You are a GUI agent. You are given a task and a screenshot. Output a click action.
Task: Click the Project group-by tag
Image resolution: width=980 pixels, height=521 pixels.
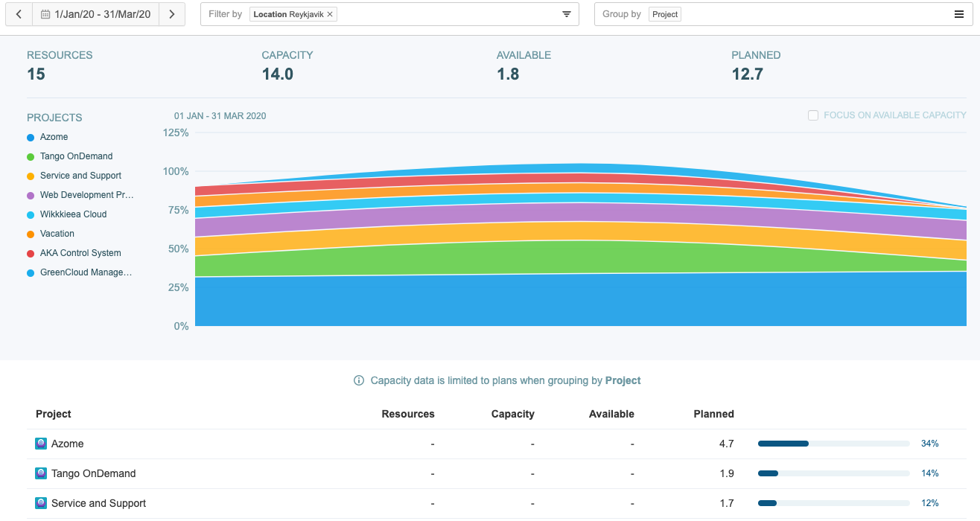click(665, 14)
